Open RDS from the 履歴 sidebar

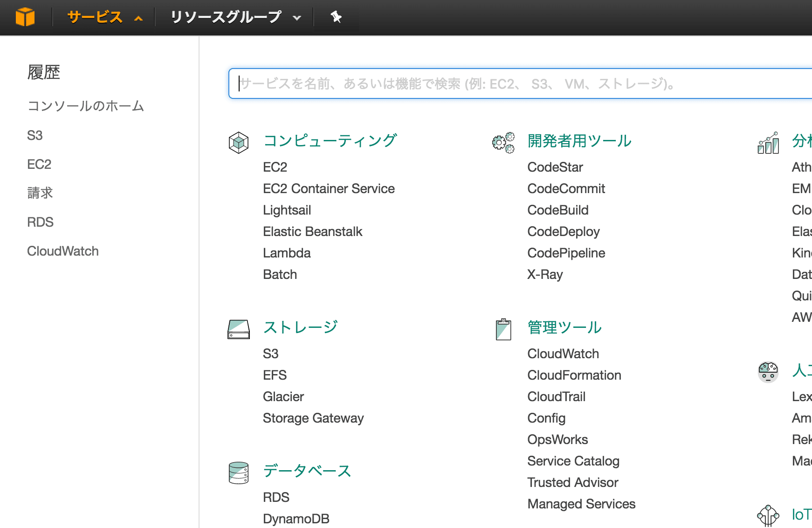pyautogui.click(x=40, y=222)
